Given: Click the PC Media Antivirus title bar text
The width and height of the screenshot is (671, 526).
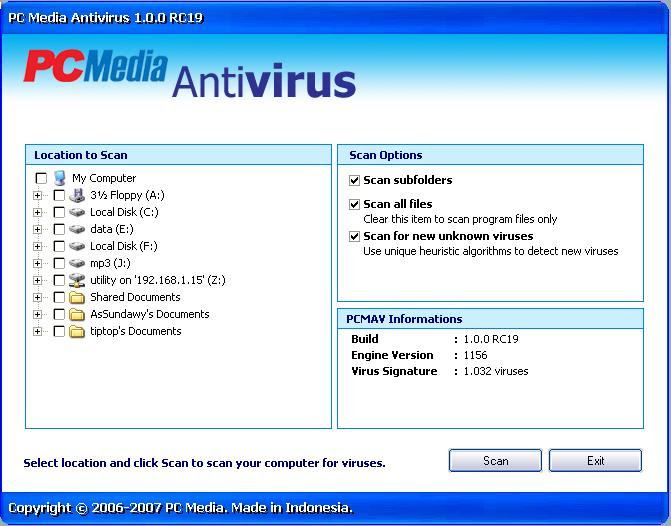Looking at the screenshot, I should 106,18.
